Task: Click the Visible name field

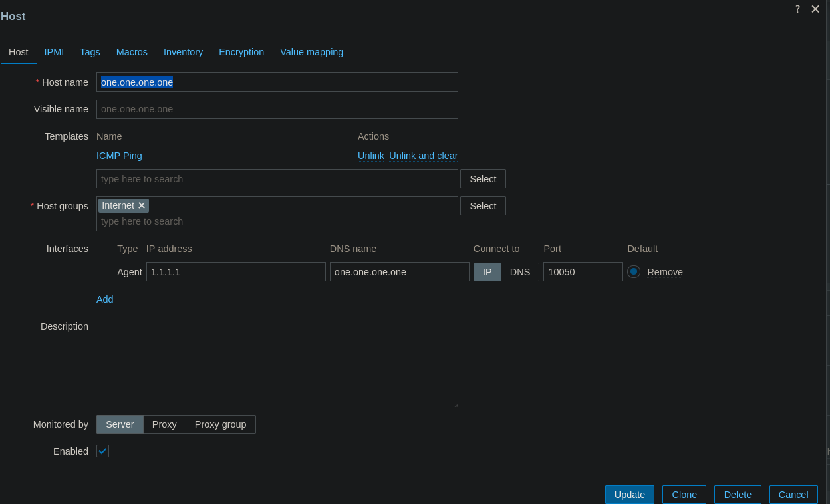Action: [277, 110]
